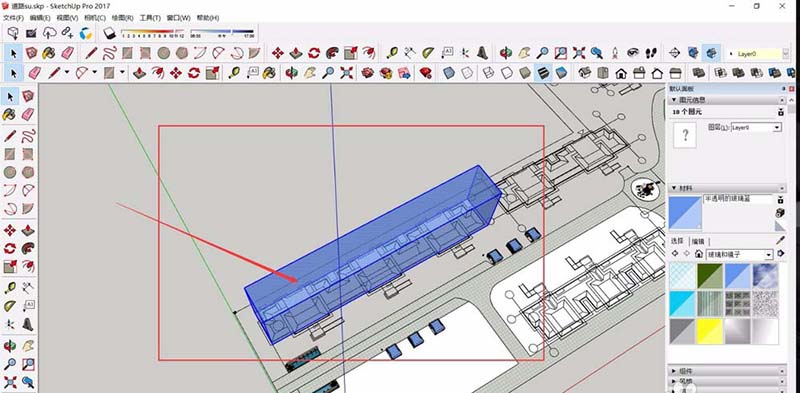Image resolution: width=800 pixels, height=393 pixels.
Task: Switch to the 编辑 tab in Materials
Action: point(697,241)
